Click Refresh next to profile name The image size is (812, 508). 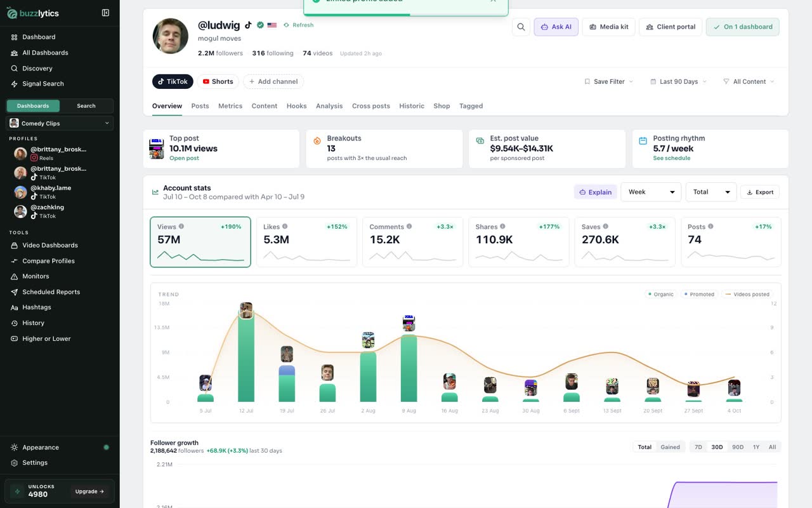[x=298, y=25]
